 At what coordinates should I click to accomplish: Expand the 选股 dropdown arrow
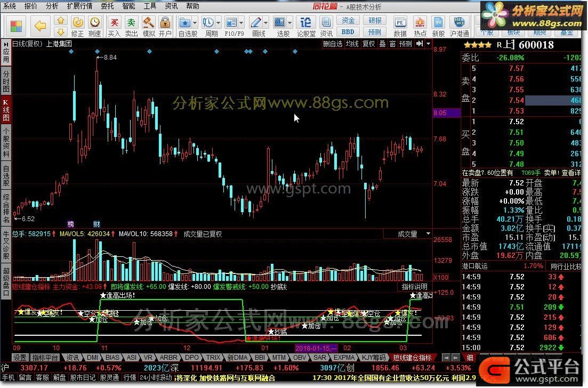coord(289,23)
